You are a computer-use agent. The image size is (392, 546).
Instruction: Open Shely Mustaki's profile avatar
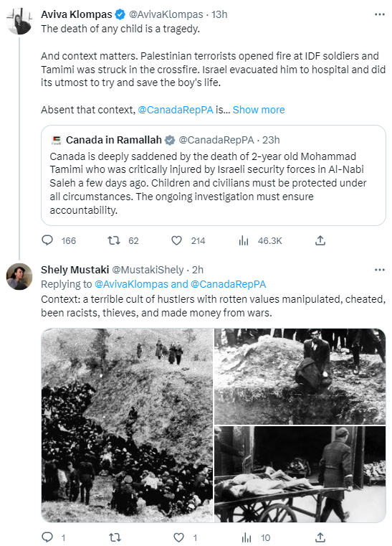pos(19,276)
